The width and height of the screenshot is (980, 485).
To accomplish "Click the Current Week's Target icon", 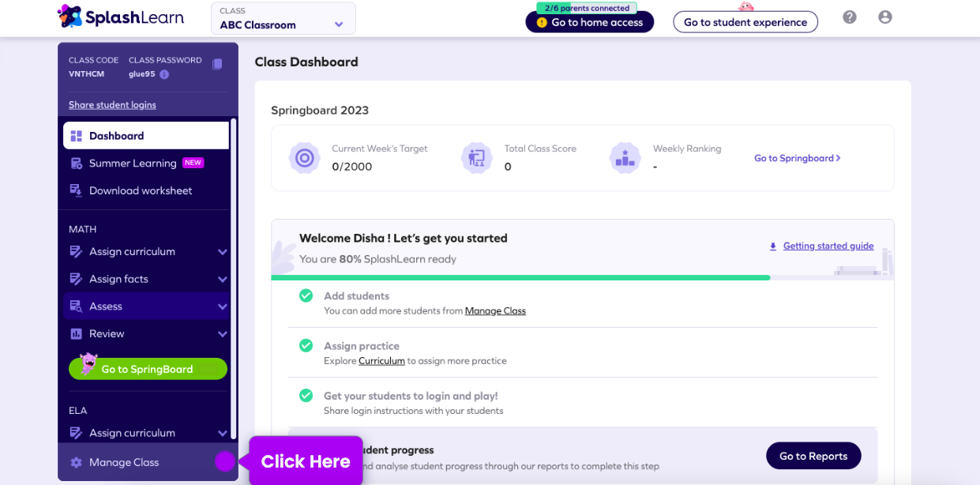I will coord(304,158).
